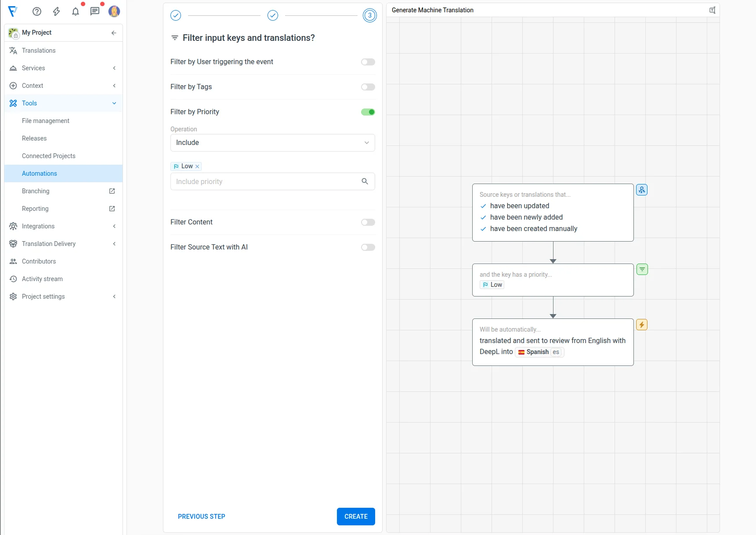This screenshot has width=756, height=535.
Task: Open external link icon next to Branching
Action: pyautogui.click(x=112, y=191)
